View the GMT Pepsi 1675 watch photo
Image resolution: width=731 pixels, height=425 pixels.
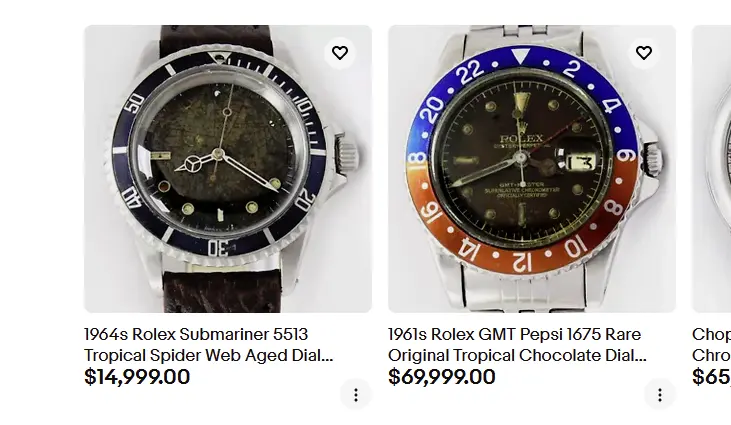click(532, 169)
